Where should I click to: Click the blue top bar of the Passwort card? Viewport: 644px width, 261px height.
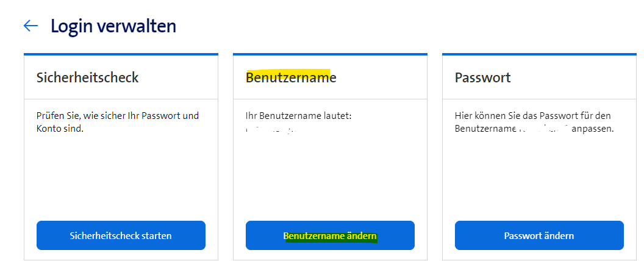tap(539, 54)
